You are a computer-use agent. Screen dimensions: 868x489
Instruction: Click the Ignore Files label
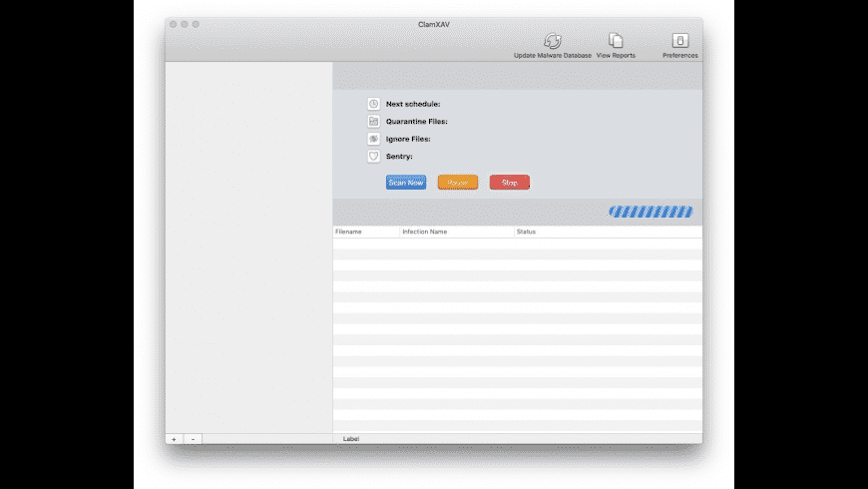[x=408, y=139]
